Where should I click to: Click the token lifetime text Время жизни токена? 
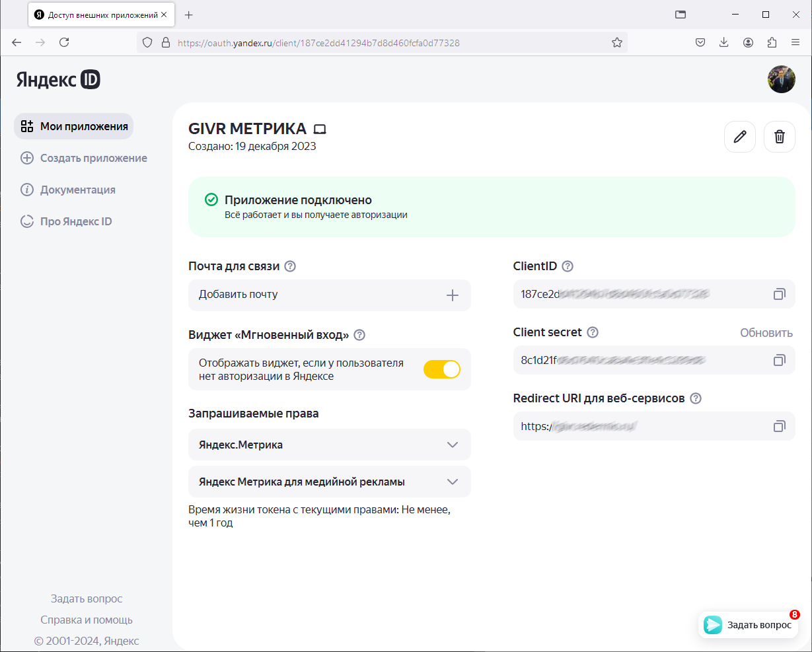tap(319, 517)
